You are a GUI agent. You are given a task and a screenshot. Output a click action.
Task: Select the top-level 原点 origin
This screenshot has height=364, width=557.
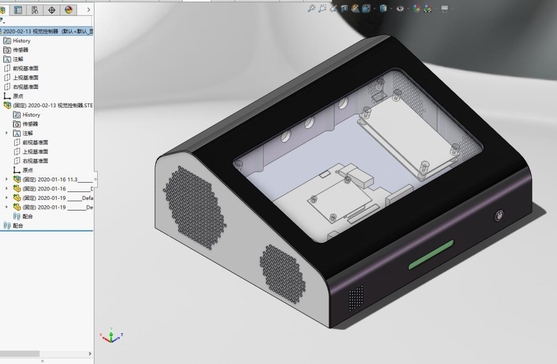pos(13,96)
